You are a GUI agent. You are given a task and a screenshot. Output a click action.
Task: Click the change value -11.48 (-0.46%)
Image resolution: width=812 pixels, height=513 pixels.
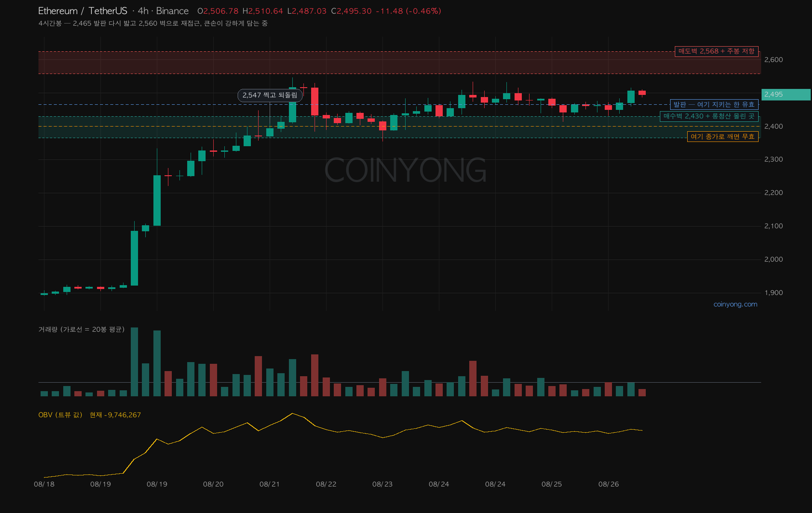[x=409, y=11]
